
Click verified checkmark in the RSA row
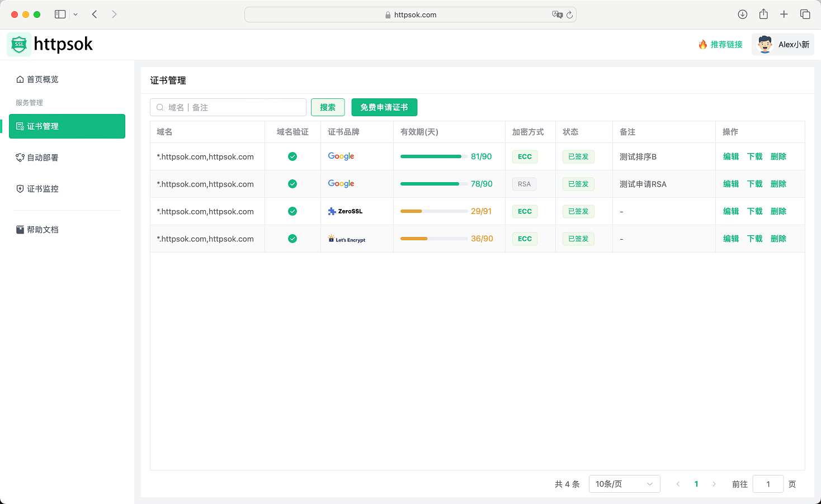pyautogui.click(x=292, y=184)
